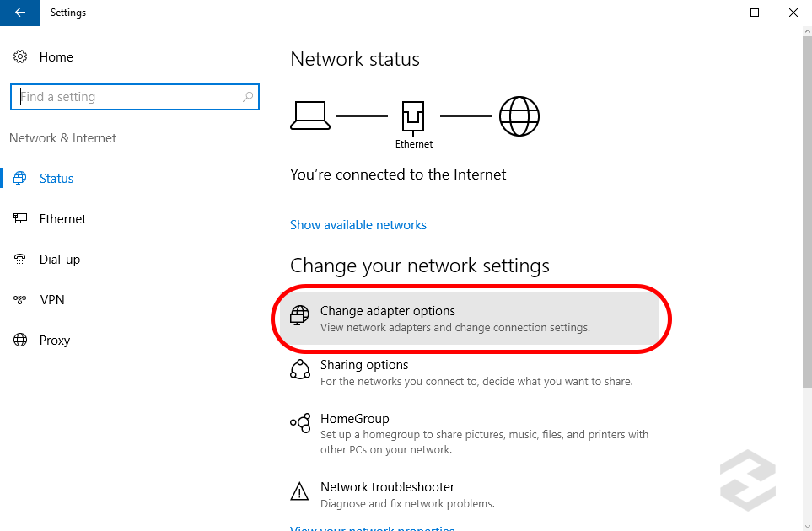Click the HomeGroup icon
This screenshot has height=531, width=812.
300,424
